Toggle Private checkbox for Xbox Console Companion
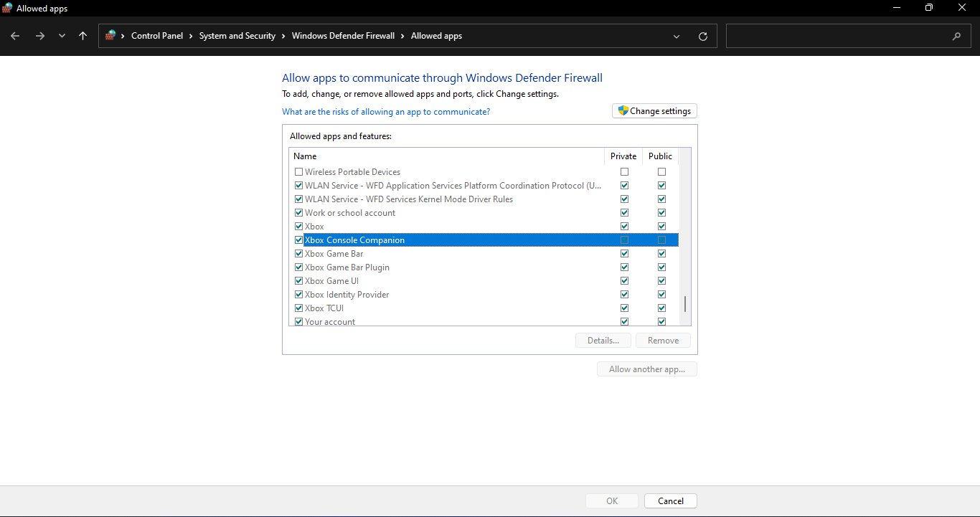The height and width of the screenshot is (517, 980). pyautogui.click(x=624, y=240)
